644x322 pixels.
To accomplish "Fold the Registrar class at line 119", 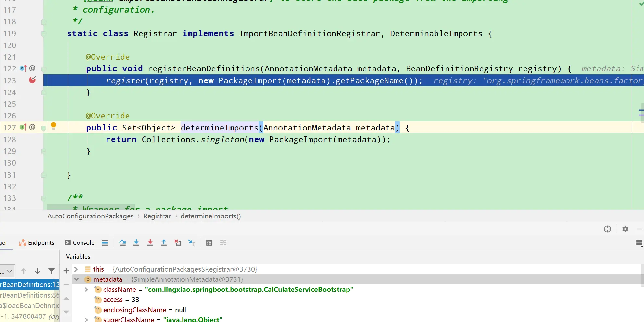I will (x=44, y=34).
